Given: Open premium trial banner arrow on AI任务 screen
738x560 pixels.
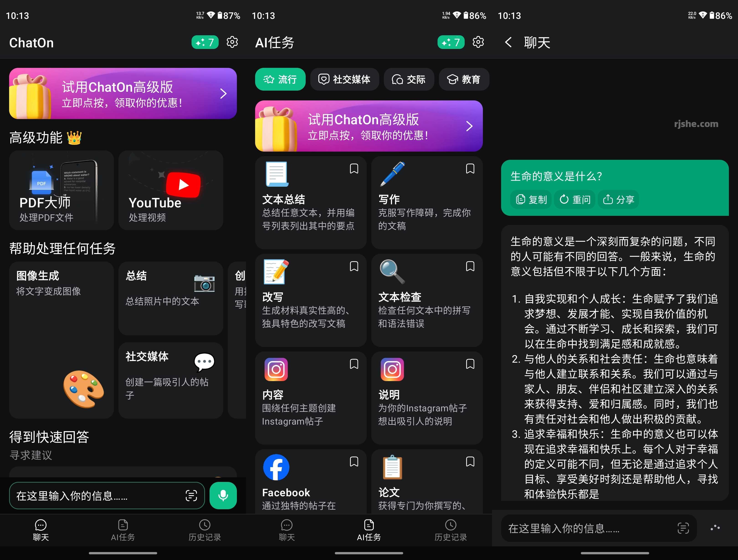Looking at the screenshot, I should pos(469,126).
